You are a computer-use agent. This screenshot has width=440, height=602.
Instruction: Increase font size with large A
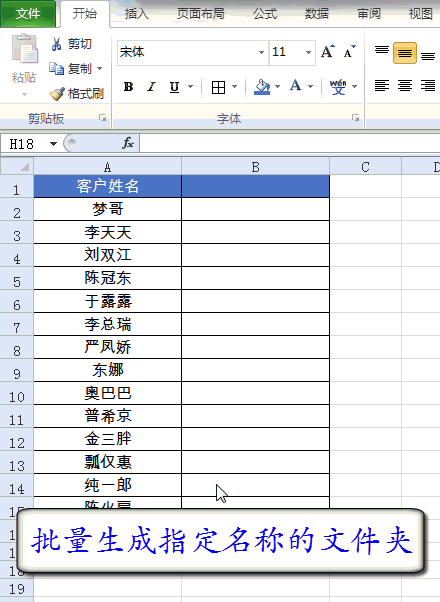(x=328, y=51)
